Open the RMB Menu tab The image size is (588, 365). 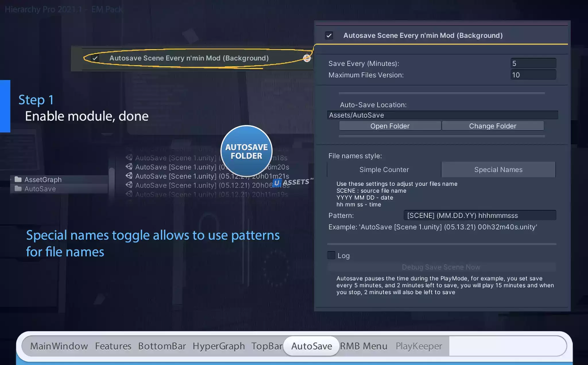[363, 346]
